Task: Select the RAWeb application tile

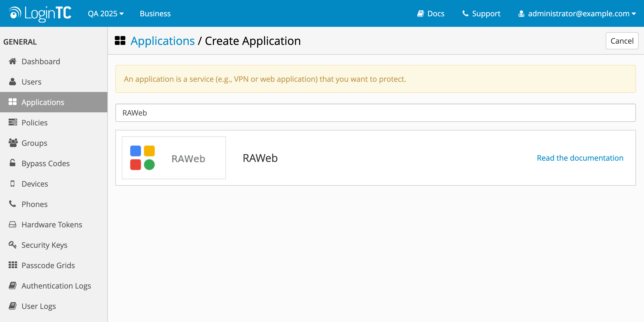Action: (174, 157)
